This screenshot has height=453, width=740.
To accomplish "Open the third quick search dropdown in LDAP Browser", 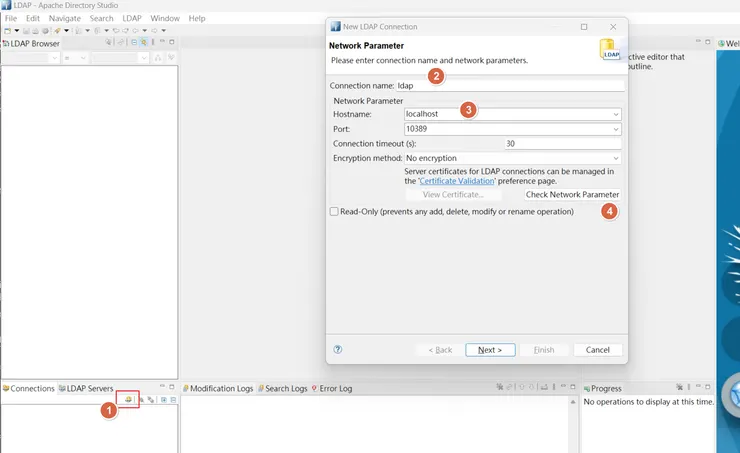I will 144,58.
